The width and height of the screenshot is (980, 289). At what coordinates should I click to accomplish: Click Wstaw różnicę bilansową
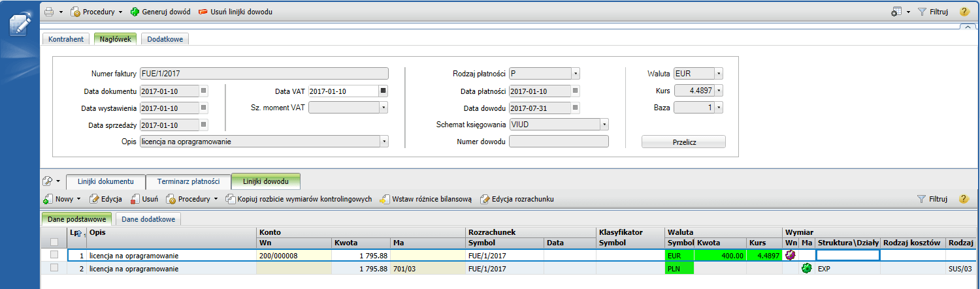tap(425, 199)
